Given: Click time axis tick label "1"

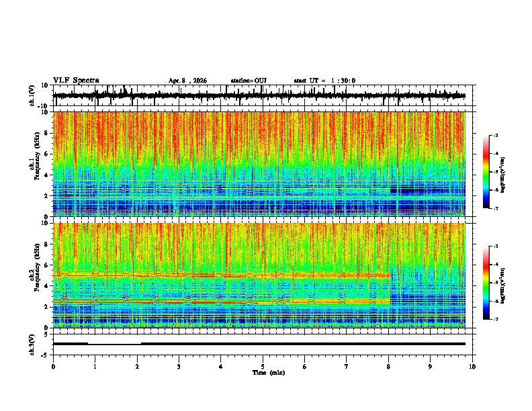Looking at the screenshot, I should coord(95,367).
